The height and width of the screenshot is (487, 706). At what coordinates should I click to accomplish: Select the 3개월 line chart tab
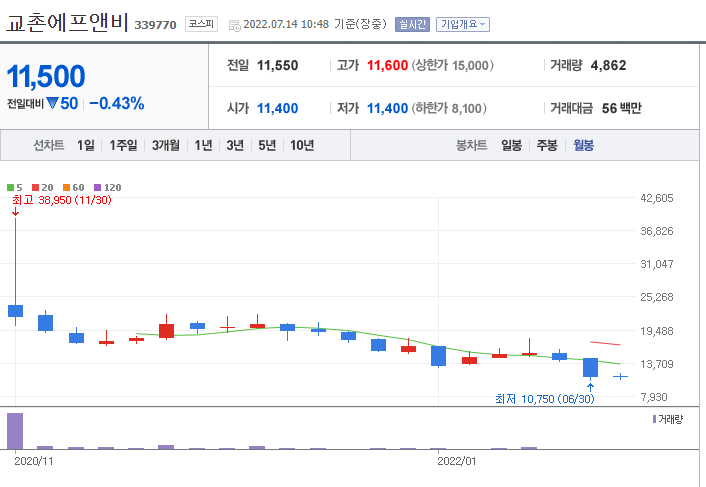166,145
